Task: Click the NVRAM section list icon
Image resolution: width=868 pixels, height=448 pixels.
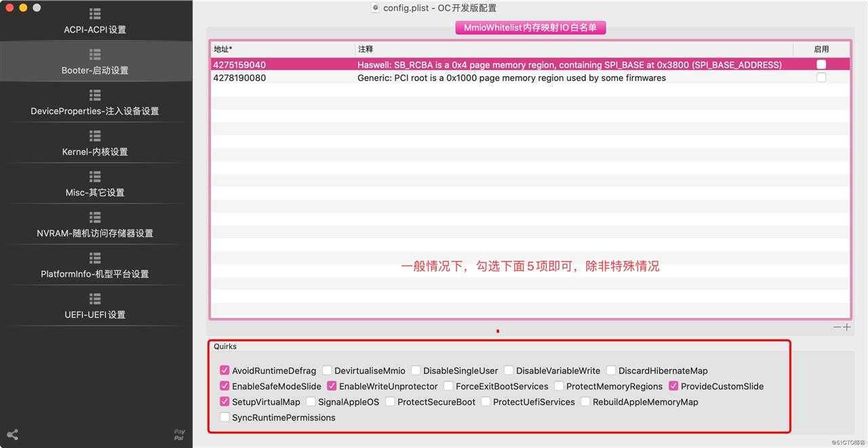Action: pyautogui.click(x=95, y=217)
